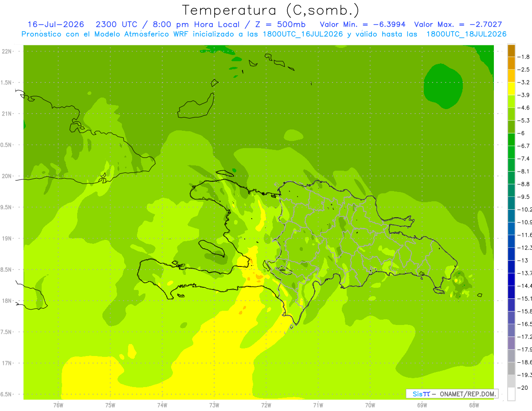Click the "-9.5" colorbar label
The image size is (532, 411).
pyautogui.click(x=524, y=197)
